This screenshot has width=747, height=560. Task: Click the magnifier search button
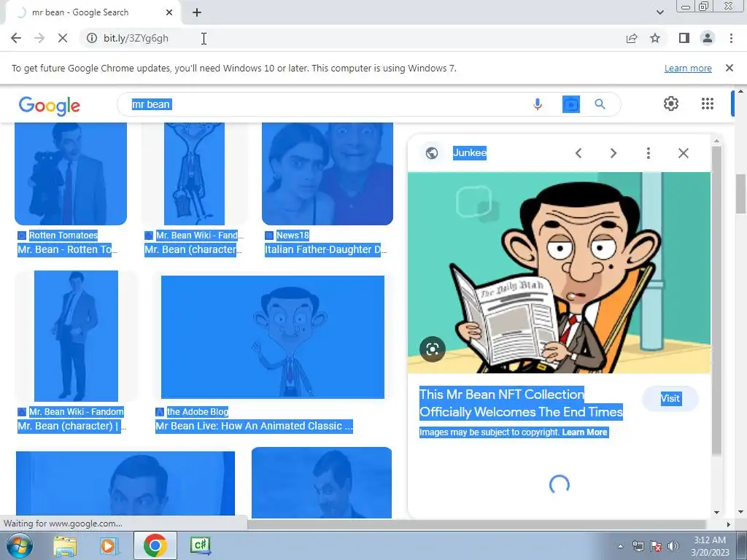(x=600, y=104)
